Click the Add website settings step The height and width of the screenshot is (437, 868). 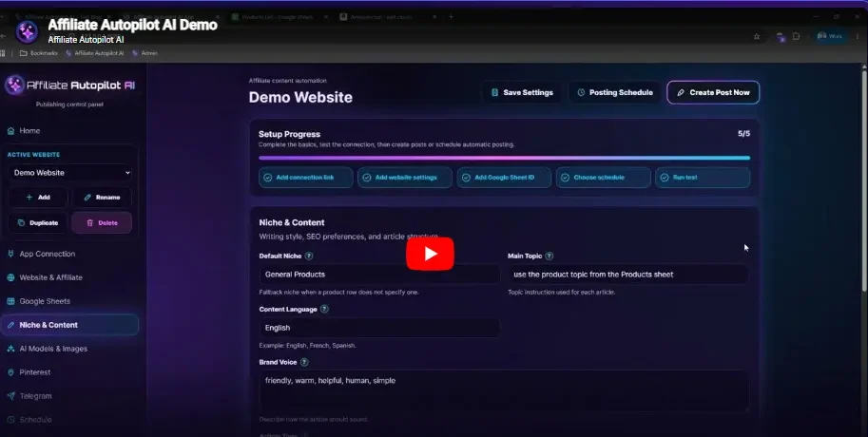click(405, 178)
